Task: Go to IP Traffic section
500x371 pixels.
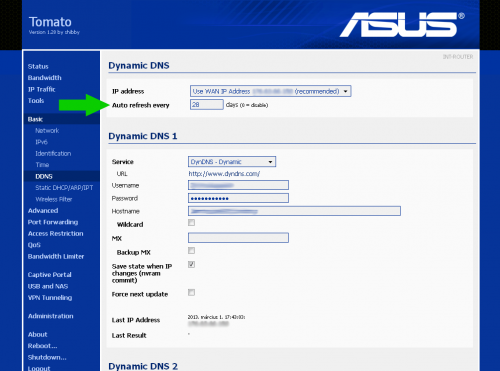Action: click(x=42, y=89)
